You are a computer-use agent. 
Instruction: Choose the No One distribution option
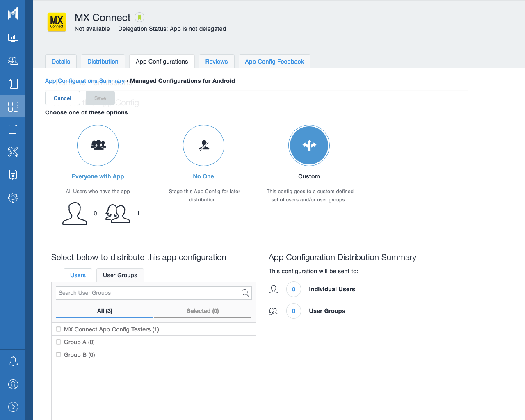click(203, 145)
